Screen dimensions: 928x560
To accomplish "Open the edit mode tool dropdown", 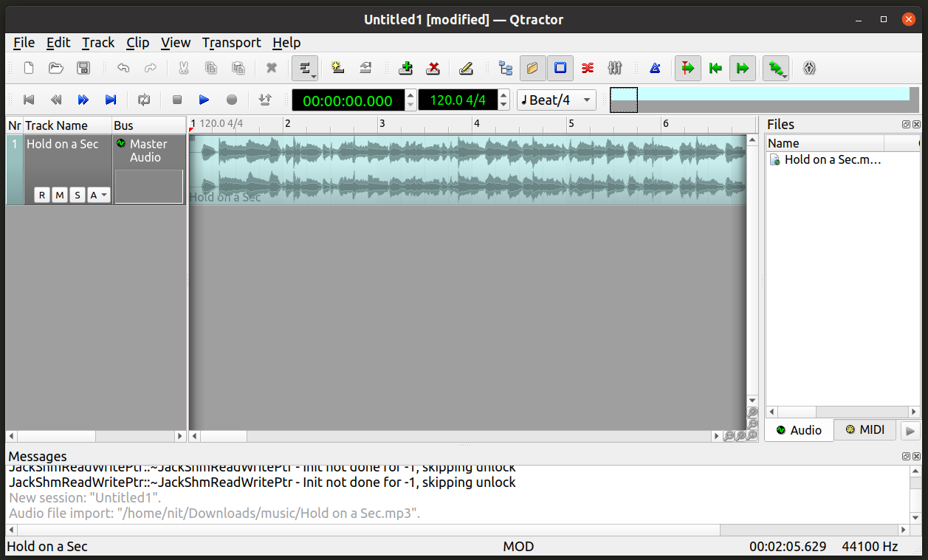I will click(305, 69).
